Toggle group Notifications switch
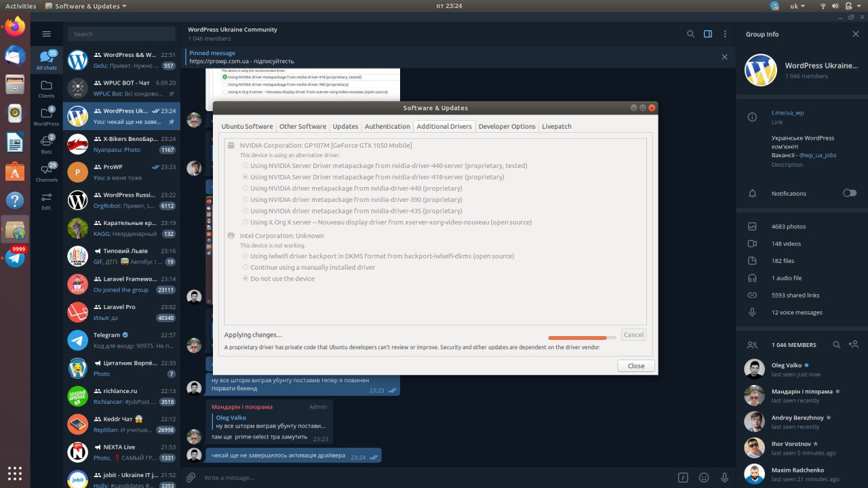The width and height of the screenshot is (868, 488). click(x=850, y=193)
